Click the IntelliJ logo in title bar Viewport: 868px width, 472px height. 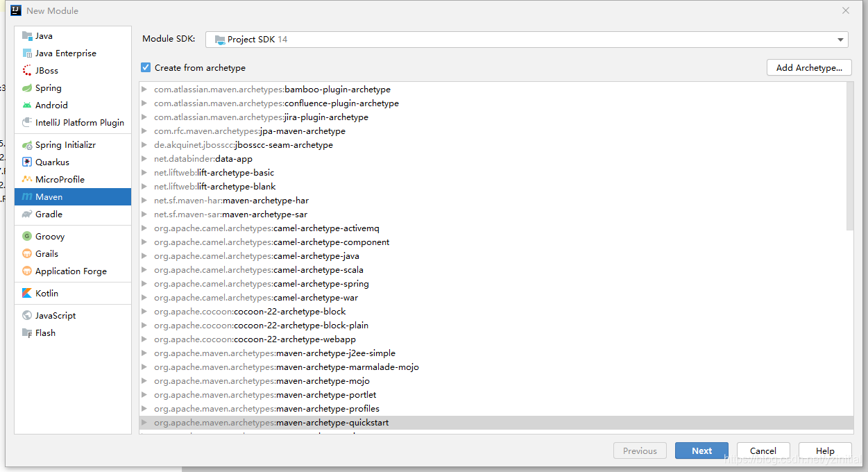[16, 10]
